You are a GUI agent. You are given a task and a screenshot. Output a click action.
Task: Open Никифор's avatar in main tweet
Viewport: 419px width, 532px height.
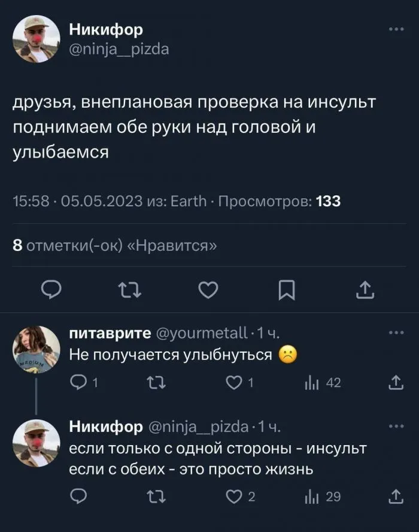[x=37, y=38]
